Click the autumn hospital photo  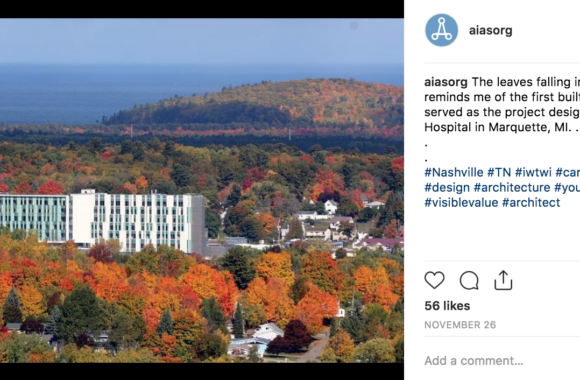point(202,191)
